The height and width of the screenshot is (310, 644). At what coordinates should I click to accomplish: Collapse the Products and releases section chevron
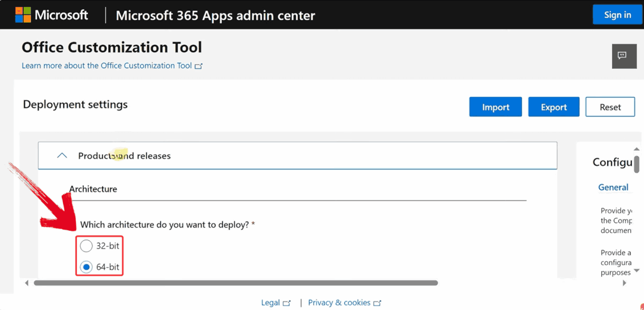click(62, 156)
